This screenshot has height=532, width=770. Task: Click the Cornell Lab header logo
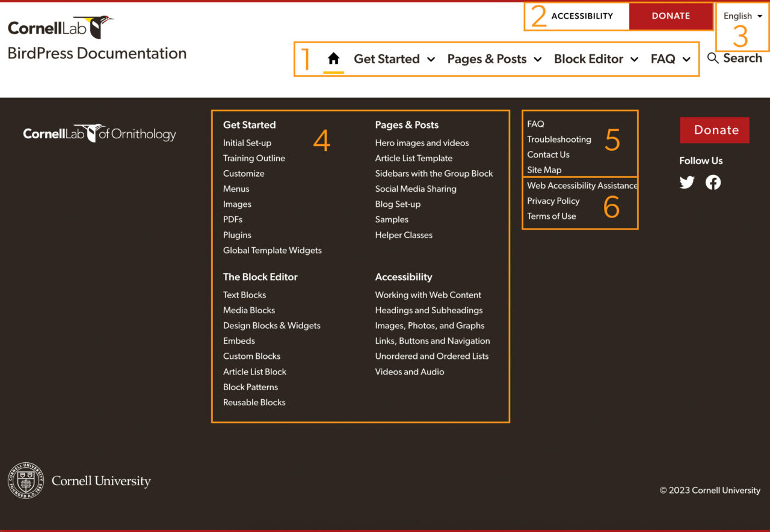click(60, 27)
